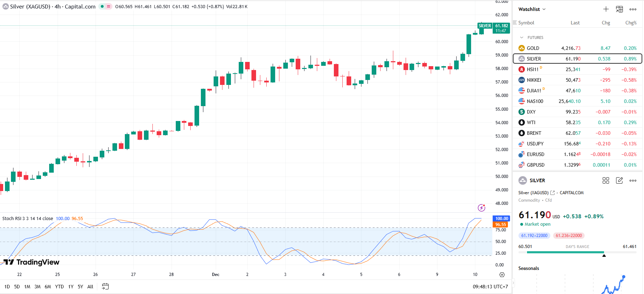This screenshot has width=644, height=294.
Task: Click the flag marker beside Symbol column
Action: [515, 23]
